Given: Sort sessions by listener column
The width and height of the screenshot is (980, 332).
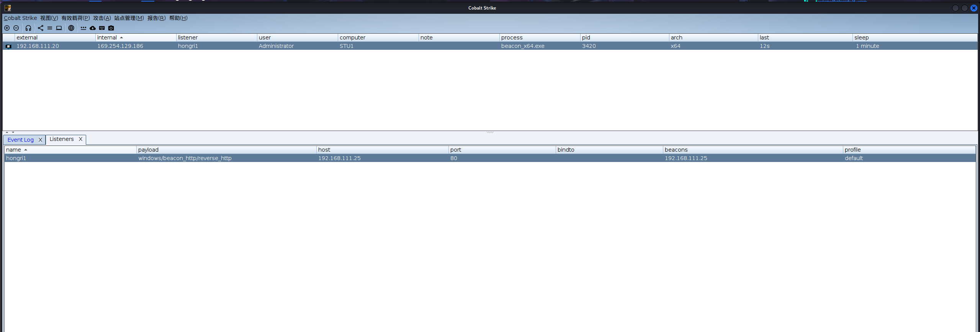Looking at the screenshot, I should (x=216, y=38).
